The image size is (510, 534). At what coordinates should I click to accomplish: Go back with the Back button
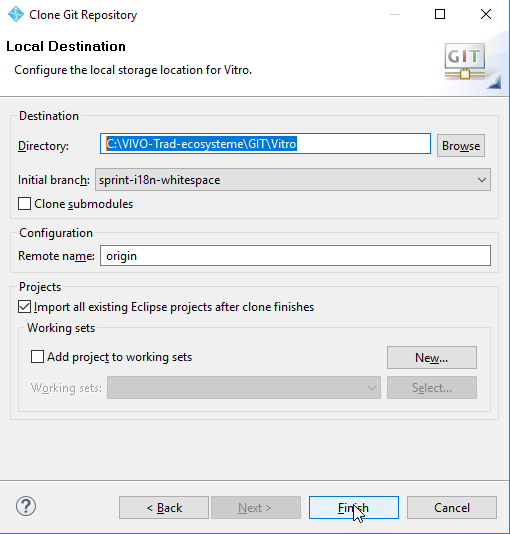click(164, 508)
